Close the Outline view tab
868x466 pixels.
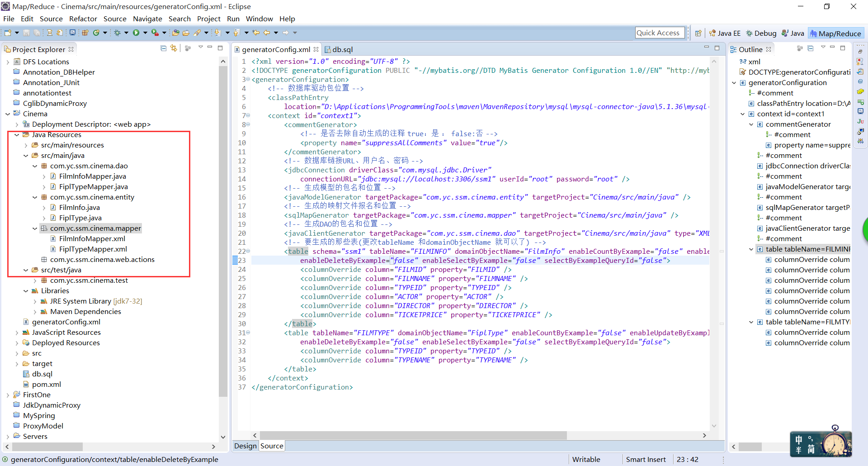pos(769,49)
